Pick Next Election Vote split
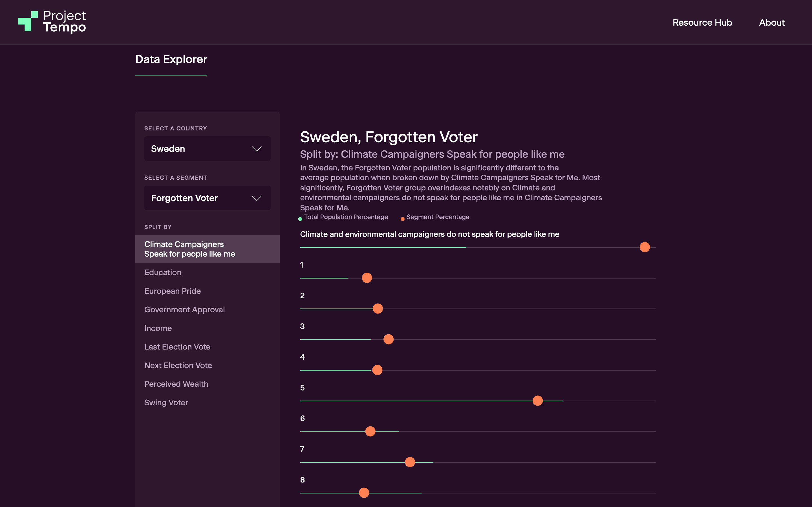 coord(178,366)
